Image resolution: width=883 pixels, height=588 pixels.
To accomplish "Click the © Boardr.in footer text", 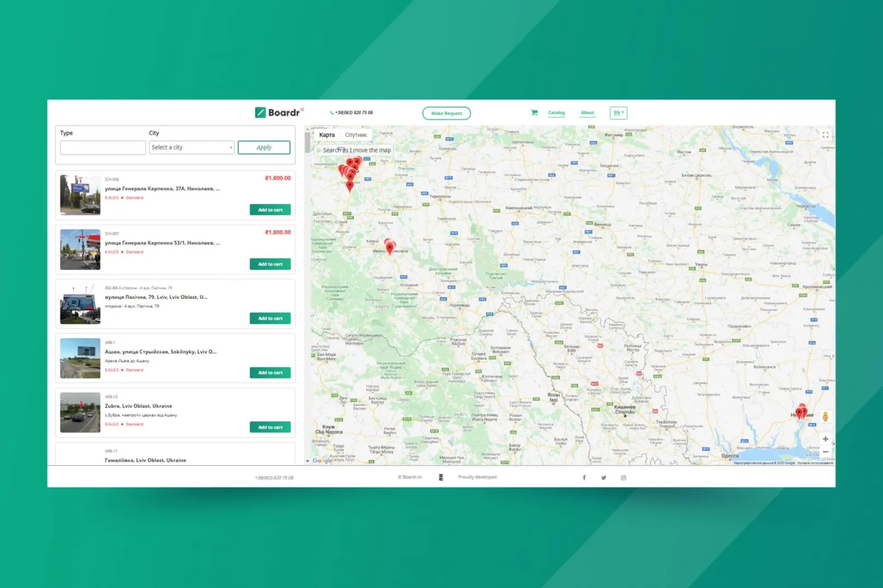I will (x=410, y=477).
